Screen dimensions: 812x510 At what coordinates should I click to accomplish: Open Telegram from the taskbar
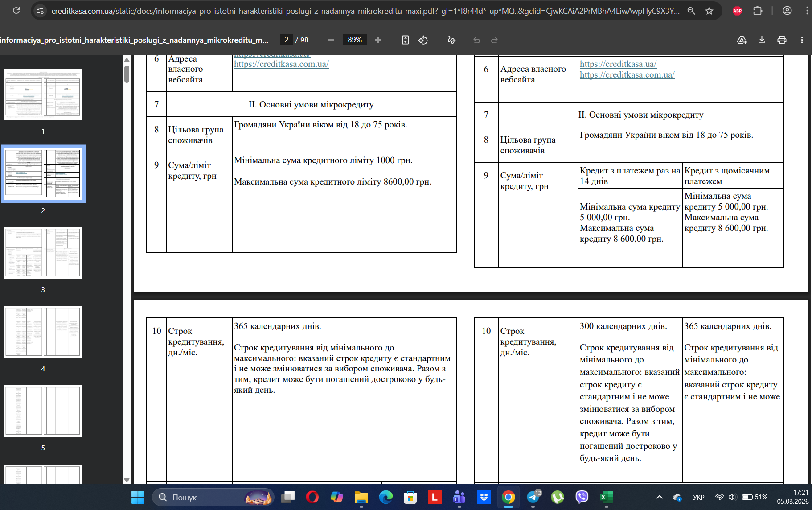pos(533,497)
